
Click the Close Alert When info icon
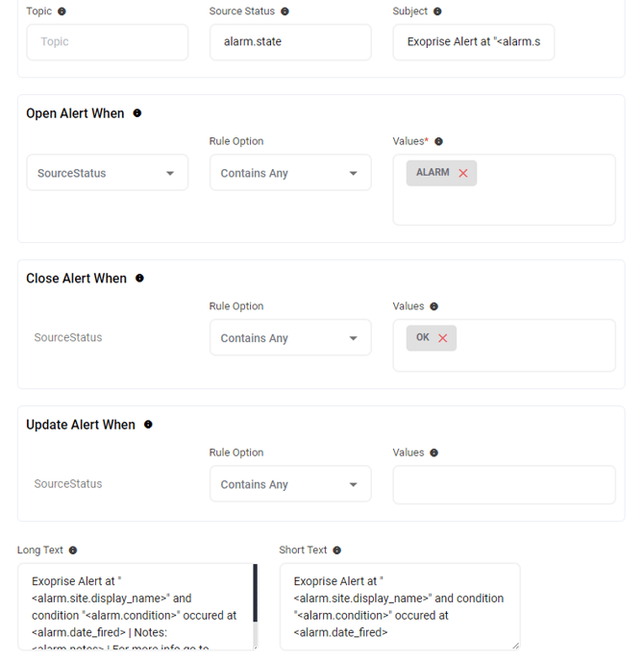click(139, 279)
